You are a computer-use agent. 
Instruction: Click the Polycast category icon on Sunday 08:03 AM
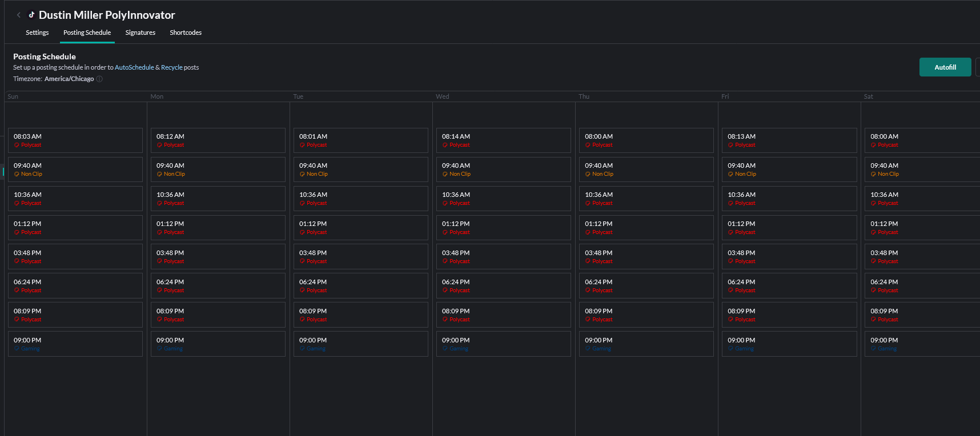pyautogui.click(x=17, y=146)
